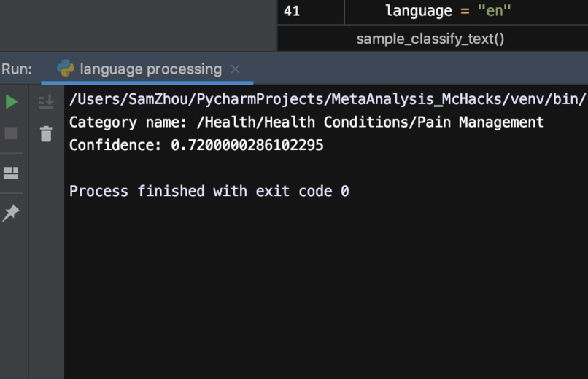Click the "en" string in code line
The width and height of the screenshot is (588, 379).
[x=494, y=11]
